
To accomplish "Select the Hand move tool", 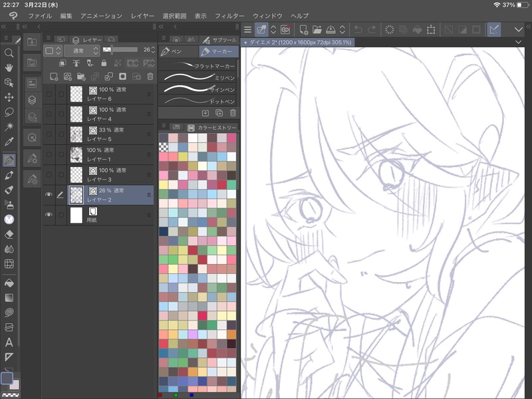I will click(x=9, y=68).
